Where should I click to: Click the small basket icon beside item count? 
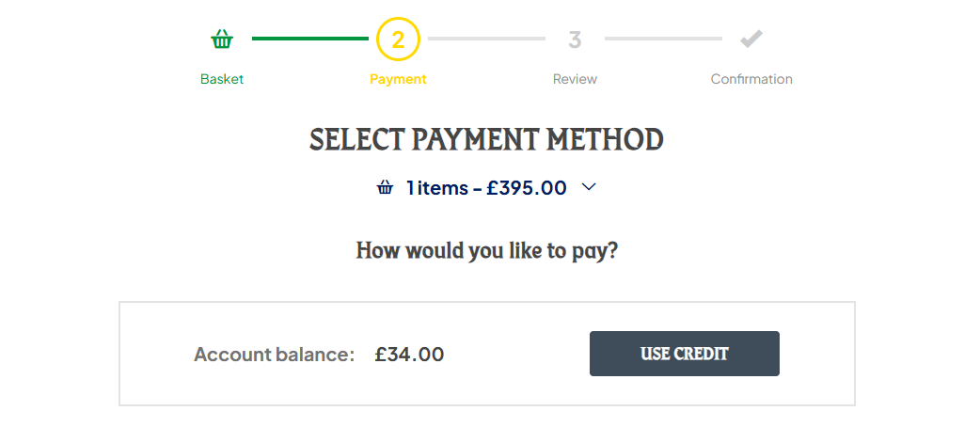click(x=385, y=187)
